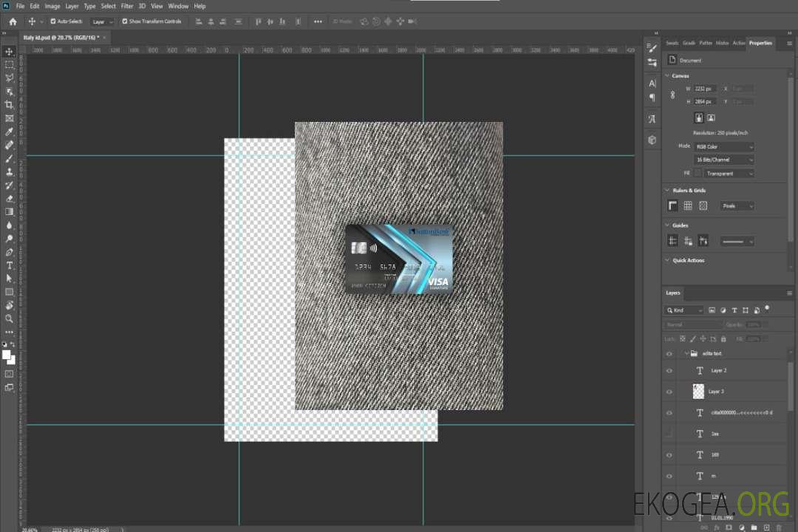The image size is (798, 532).
Task: Open the Filter menu
Action: (x=127, y=6)
